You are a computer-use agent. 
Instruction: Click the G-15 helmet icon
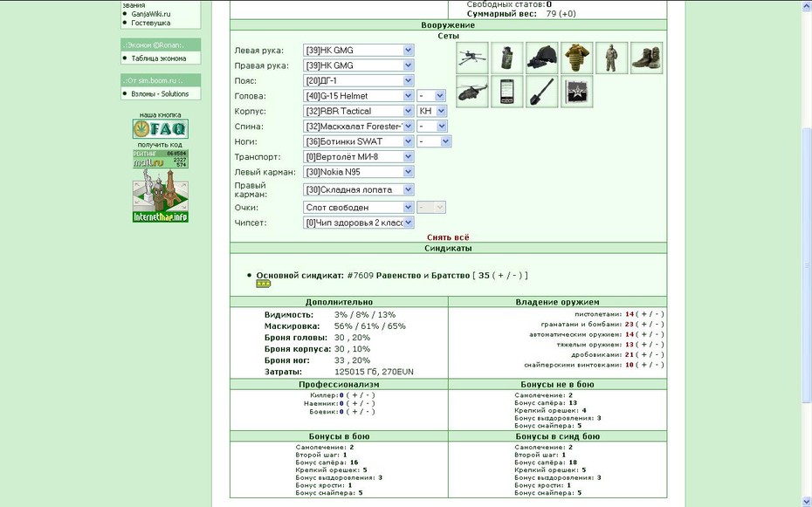click(541, 58)
